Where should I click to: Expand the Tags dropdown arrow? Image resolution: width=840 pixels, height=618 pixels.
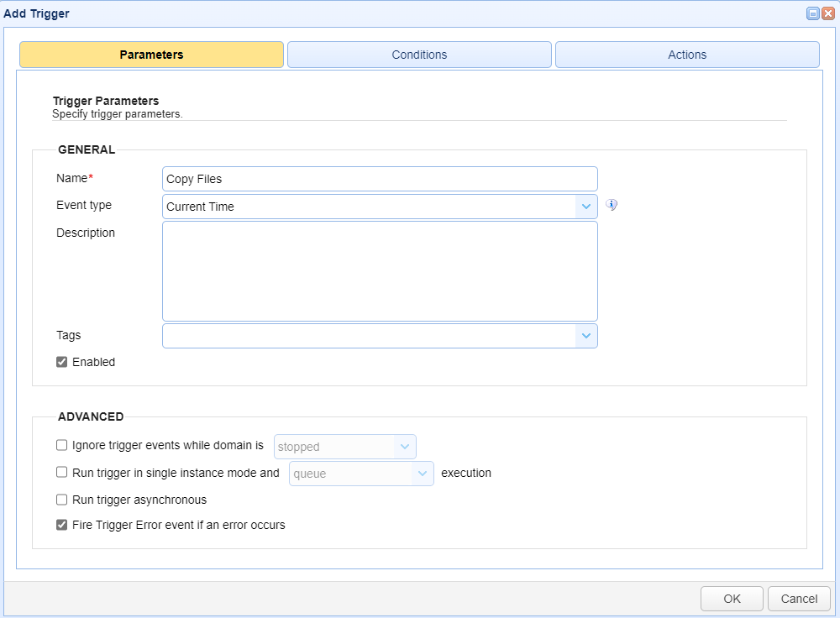(586, 336)
